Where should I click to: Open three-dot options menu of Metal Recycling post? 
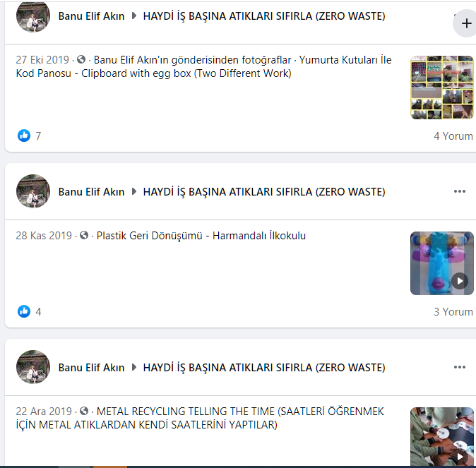pos(460,367)
